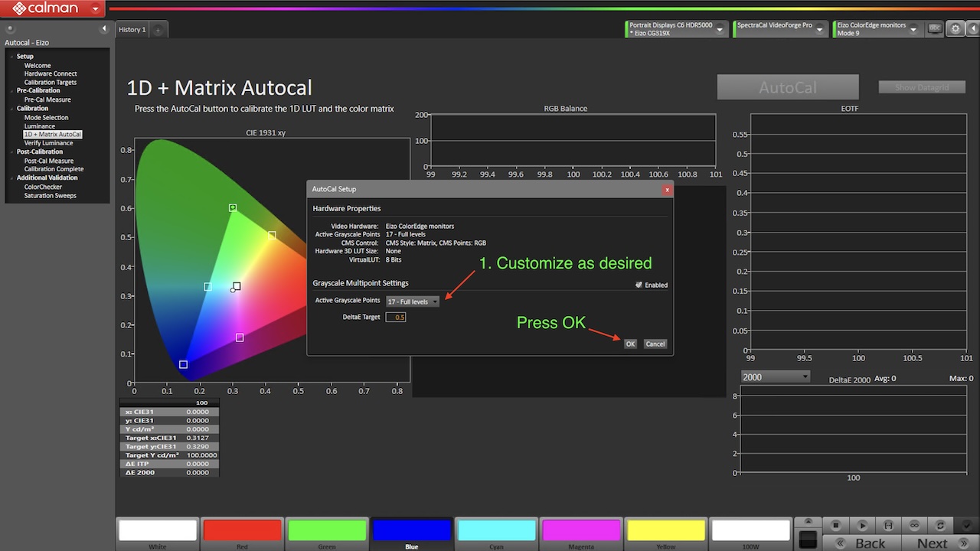Open the Hardware Connect page
The width and height of the screenshot is (980, 551).
click(51, 74)
